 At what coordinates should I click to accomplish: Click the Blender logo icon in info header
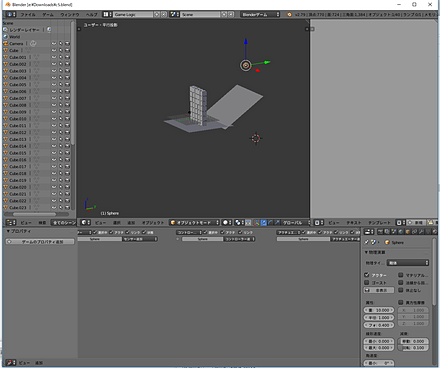pos(289,14)
